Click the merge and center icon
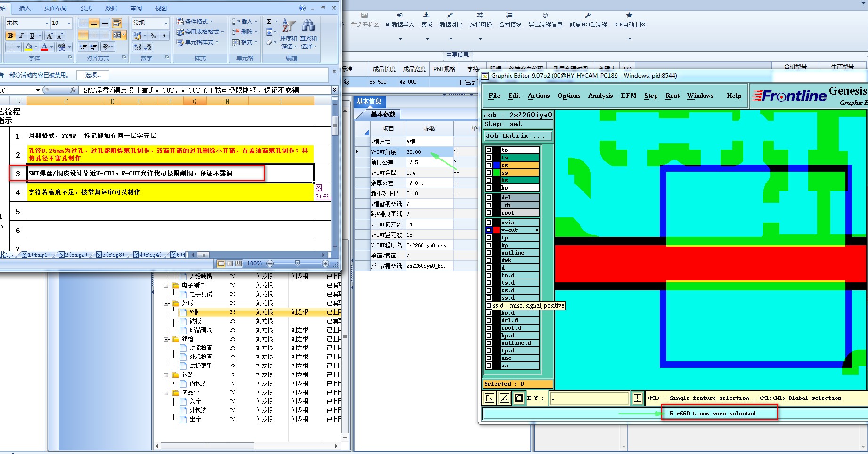 click(x=117, y=35)
